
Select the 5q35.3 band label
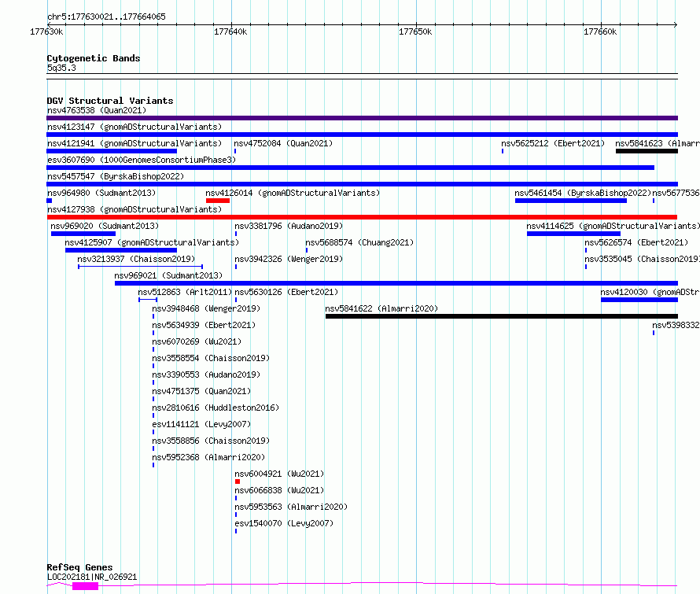[x=61, y=68]
